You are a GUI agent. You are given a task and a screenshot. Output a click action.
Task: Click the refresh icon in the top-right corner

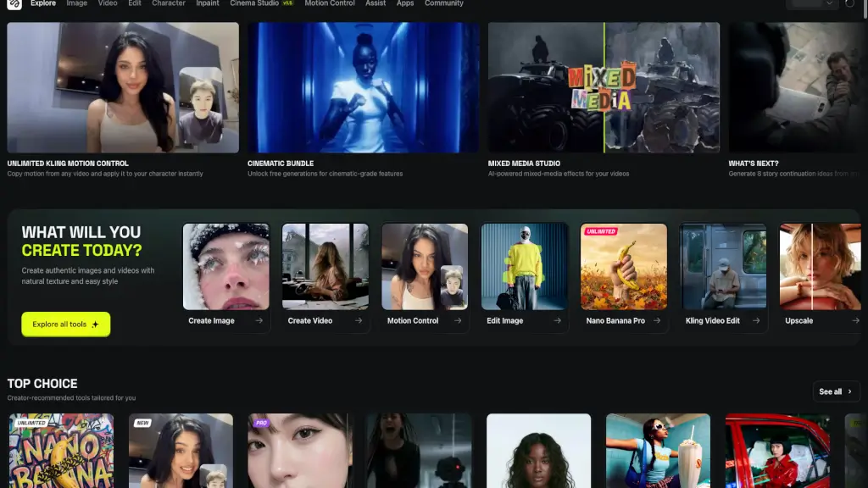pyautogui.click(x=850, y=4)
